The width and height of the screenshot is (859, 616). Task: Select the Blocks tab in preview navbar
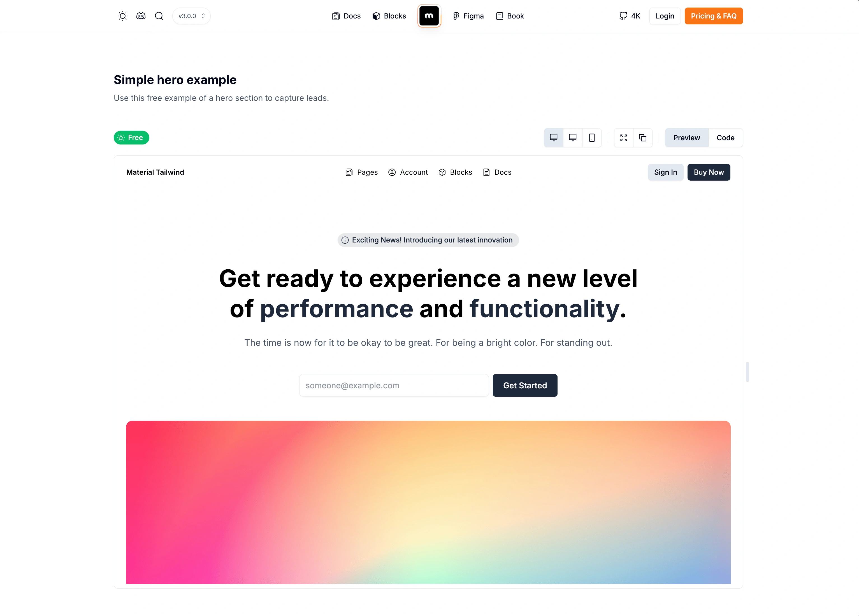(456, 172)
